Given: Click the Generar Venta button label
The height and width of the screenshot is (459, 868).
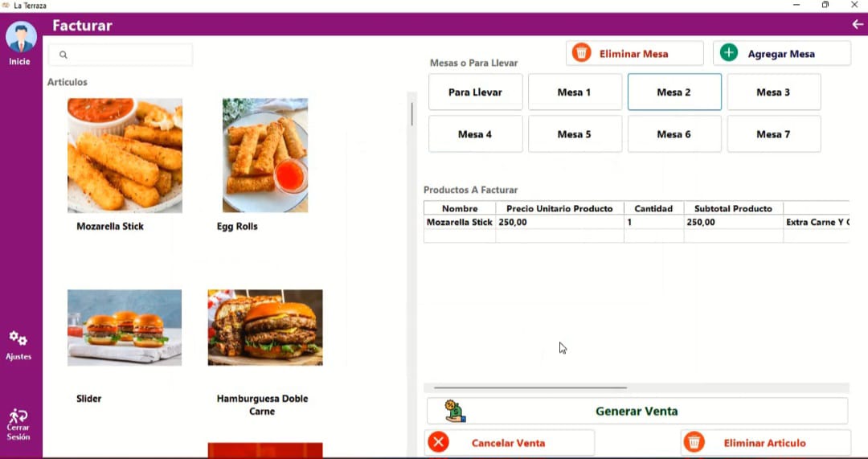Looking at the screenshot, I should click(x=637, y=412).
